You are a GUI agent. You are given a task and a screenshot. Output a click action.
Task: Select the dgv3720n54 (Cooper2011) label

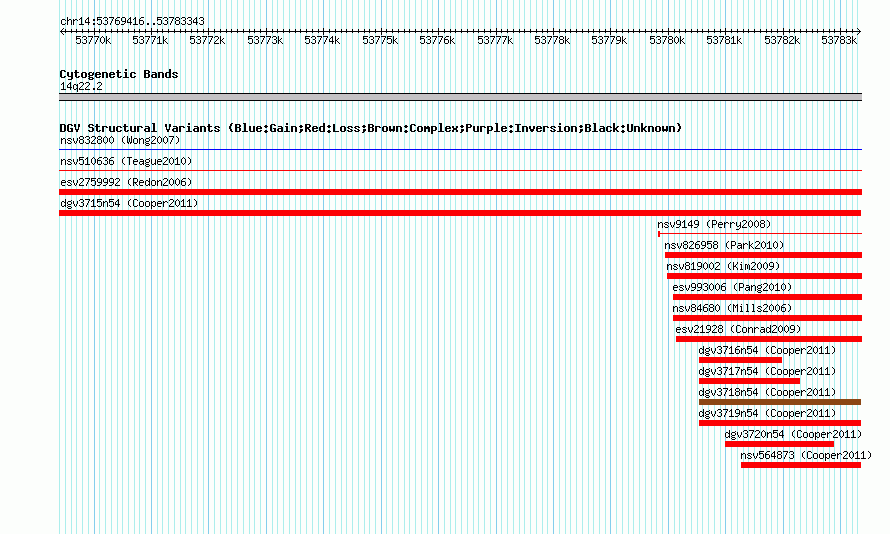click(794, 434)
